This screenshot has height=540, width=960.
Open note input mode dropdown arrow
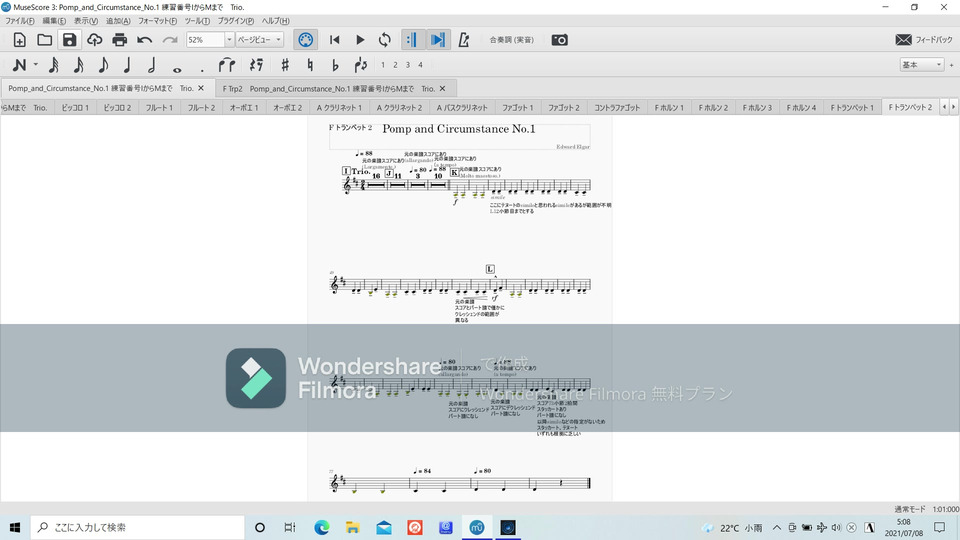[x=36, y=65]
